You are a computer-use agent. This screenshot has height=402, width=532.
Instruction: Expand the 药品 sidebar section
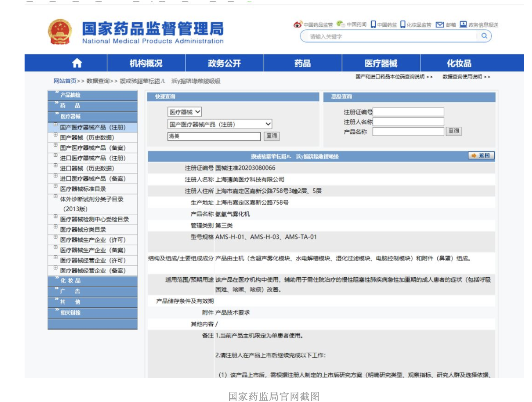[93, 106]
